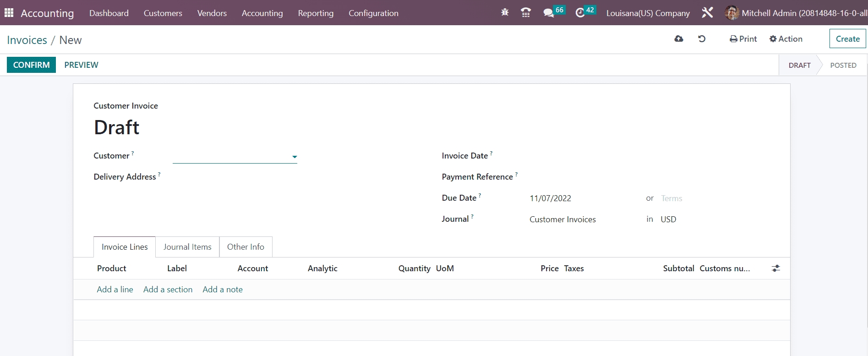The height and width of the screenshot is (356, 868).
Task: Click the CONFIRM button
Action: click(x=31, y=65)
